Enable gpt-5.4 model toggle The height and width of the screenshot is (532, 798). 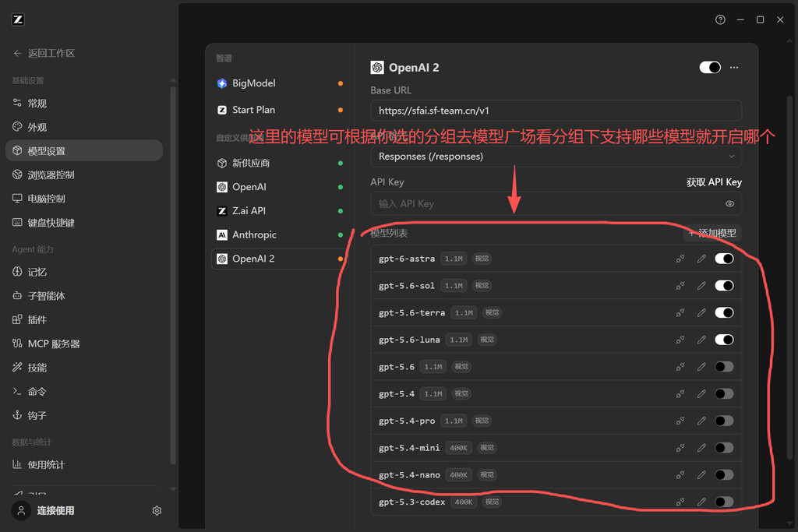[x=724, y=393]
